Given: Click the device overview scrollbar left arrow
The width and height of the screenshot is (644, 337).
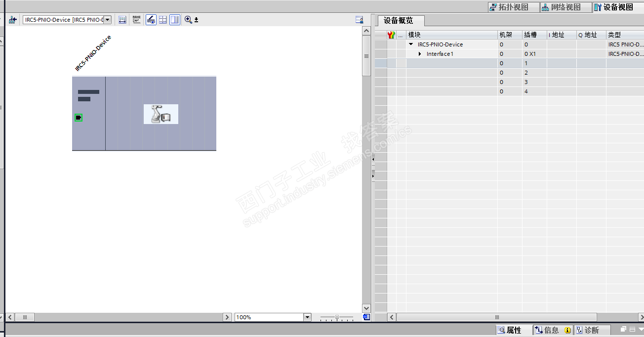Looking at the screenshot, I should (392, 317).
